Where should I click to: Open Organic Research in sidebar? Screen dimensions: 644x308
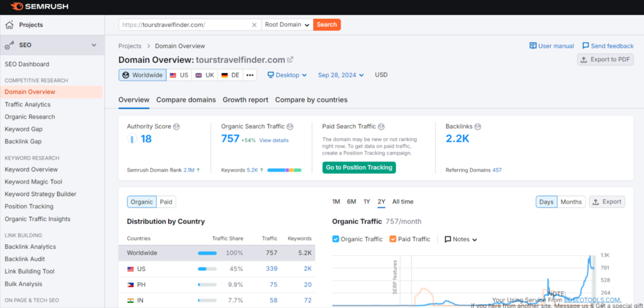click(30, 117)
